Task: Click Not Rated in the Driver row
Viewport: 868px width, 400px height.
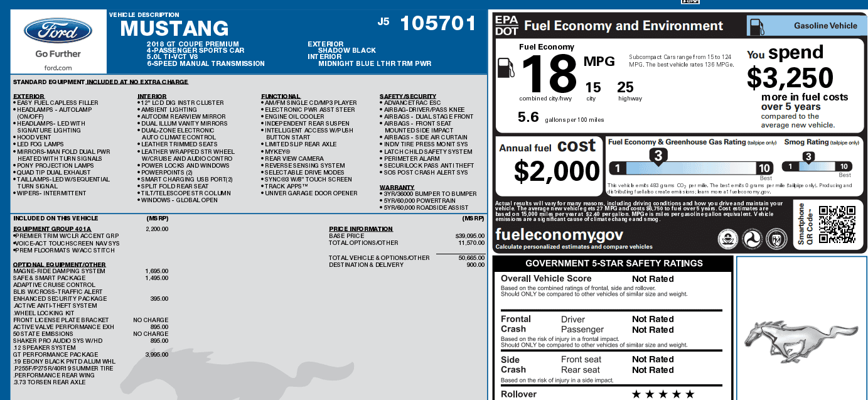Action: click(x=653, y=319)
